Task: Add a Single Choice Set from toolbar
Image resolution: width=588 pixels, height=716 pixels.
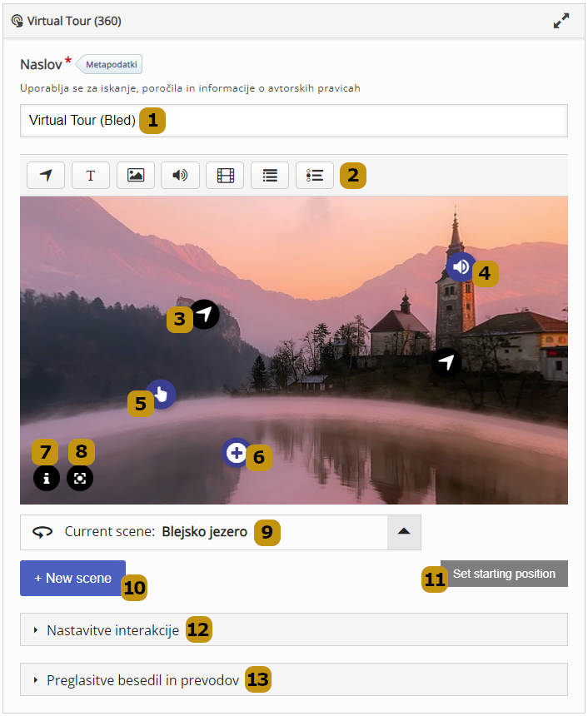Action: click(315, 176)
